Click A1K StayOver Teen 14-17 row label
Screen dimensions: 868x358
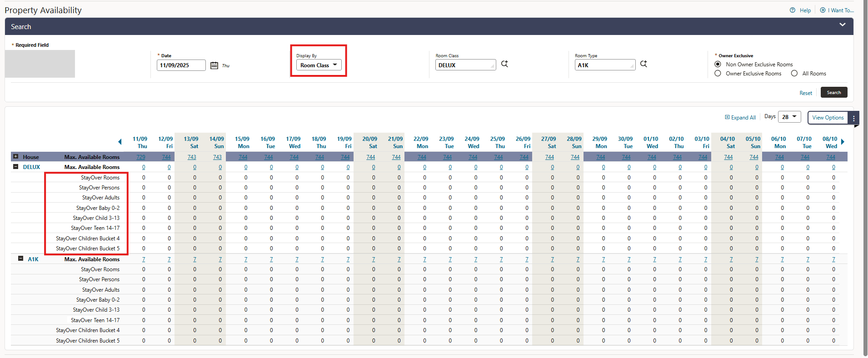pos(95,320)
